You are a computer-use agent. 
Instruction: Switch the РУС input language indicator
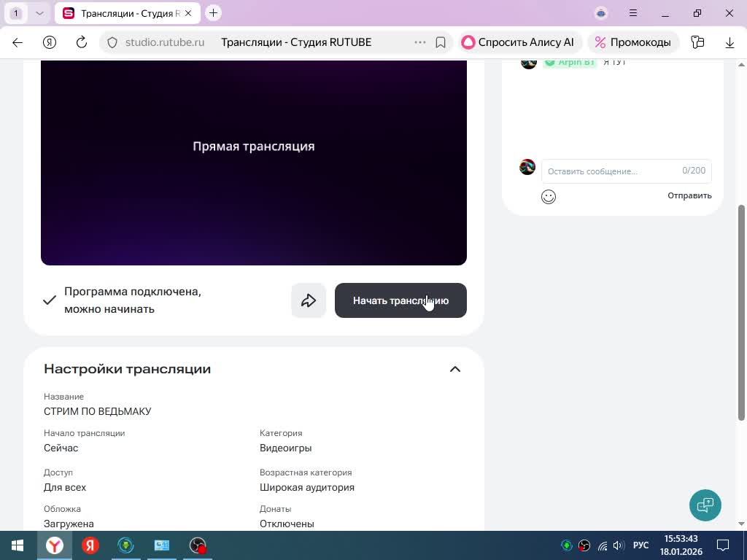[640, 545]
